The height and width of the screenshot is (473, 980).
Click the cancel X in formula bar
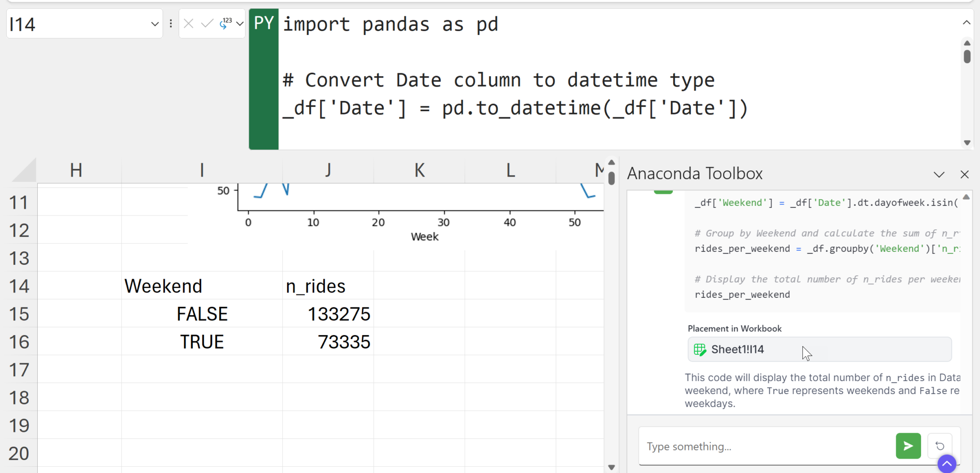coord(189,23)
